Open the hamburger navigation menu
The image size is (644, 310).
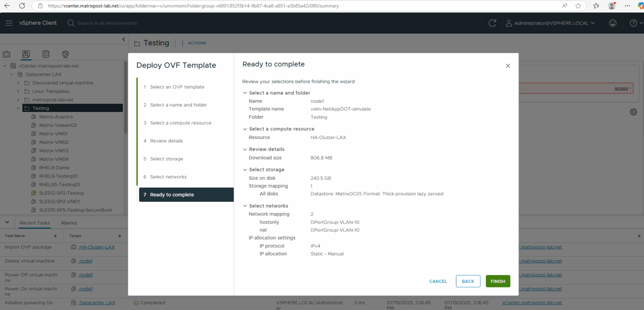coord(9,23)
